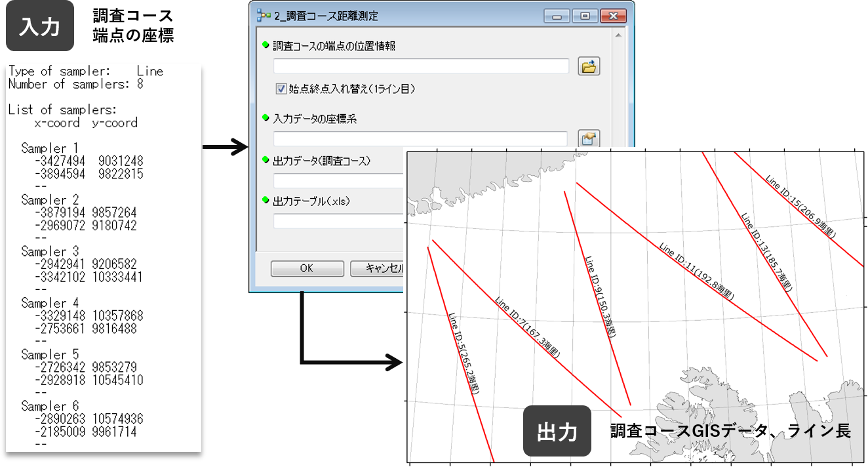Click the 入力 label box
Viewport: 868px width, 467px height.
coord(40,28)
